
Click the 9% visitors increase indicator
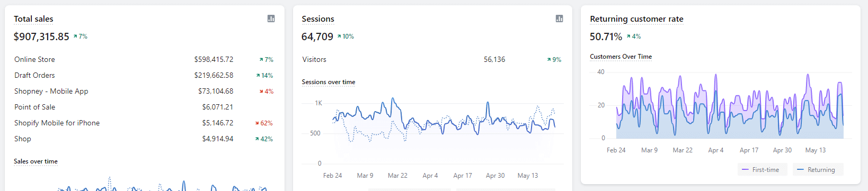click(x=554, y=60)
